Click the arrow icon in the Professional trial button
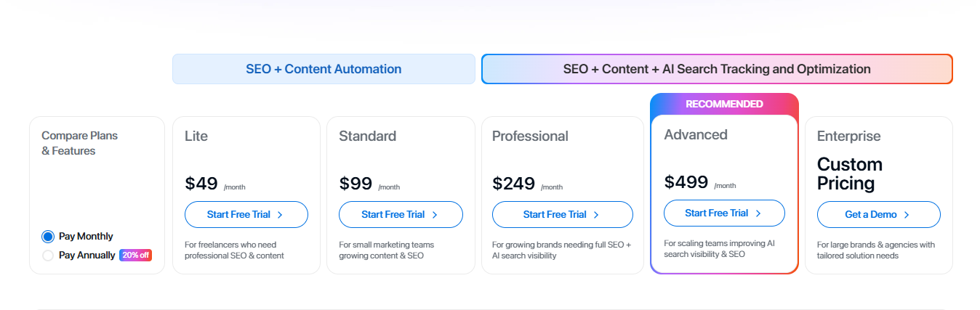The width and height of the screenshot is (980, 310). (x=596, y=215)
